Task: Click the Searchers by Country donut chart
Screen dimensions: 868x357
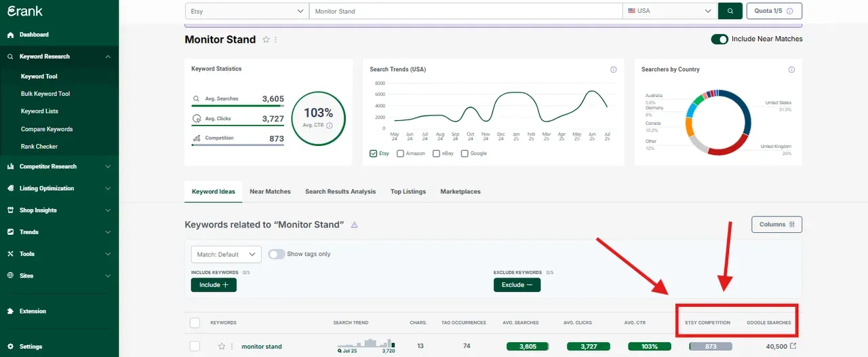Action: [719, 123]
